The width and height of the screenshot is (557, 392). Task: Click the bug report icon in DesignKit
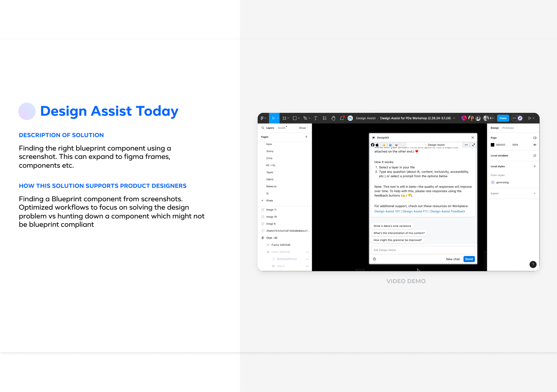pyautogui.click(x=374, y=259)
